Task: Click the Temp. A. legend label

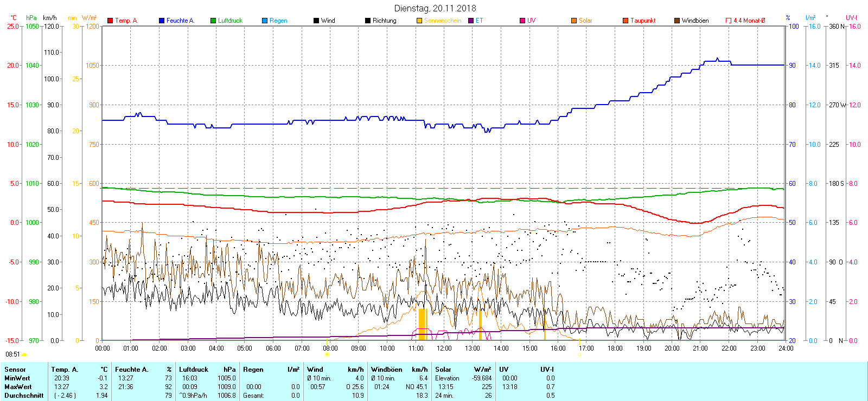Action: [126, 21]
